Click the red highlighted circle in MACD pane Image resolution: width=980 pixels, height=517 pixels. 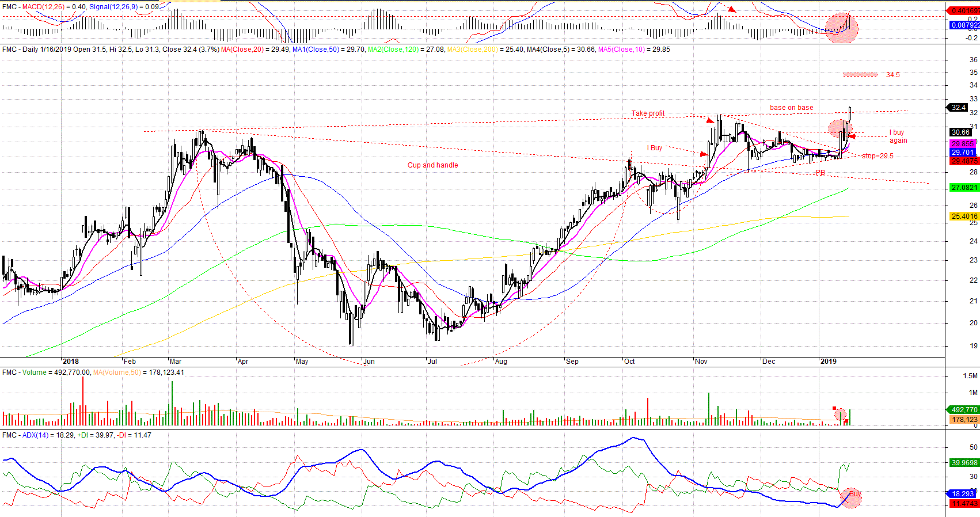[x=841, y=28]
